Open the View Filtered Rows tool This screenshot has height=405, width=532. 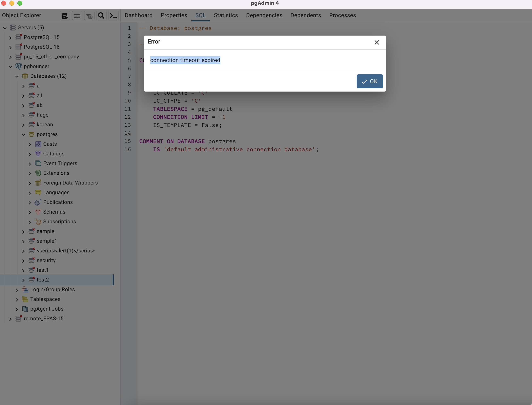(89, 15)
